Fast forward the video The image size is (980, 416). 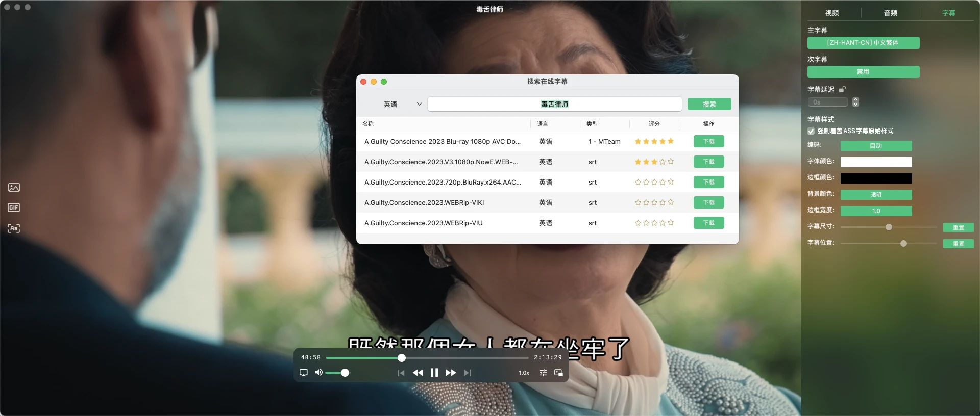point(451,373)
